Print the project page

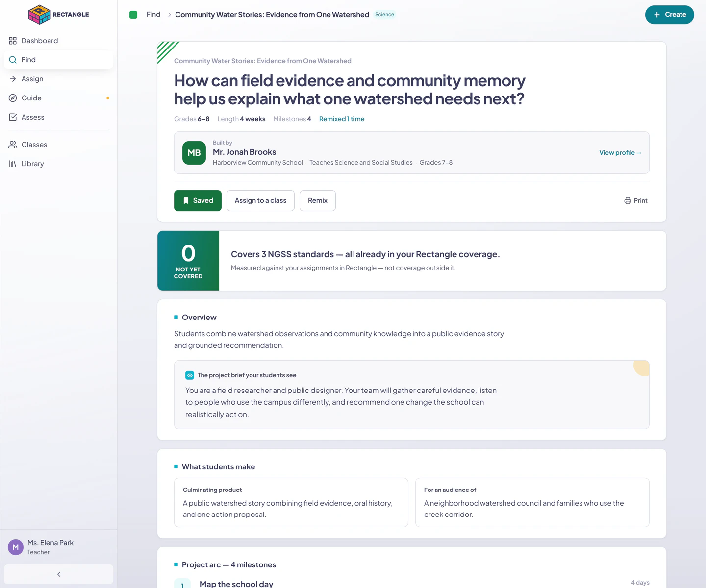(636, 201)
